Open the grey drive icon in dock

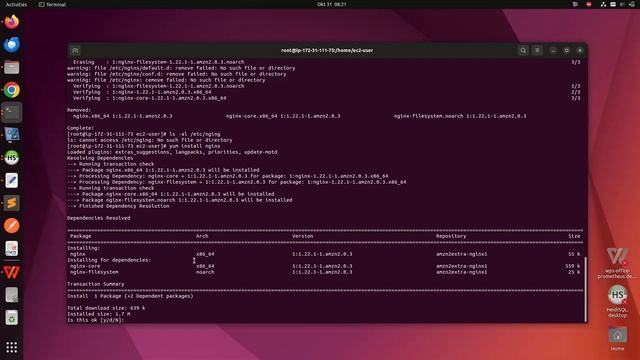tap(11, 295)
